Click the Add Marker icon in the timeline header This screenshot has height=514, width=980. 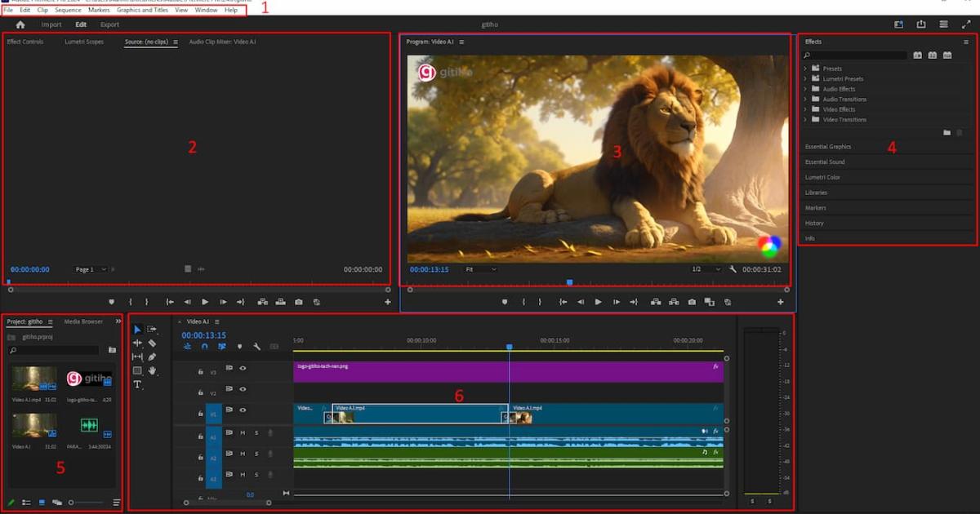coord(238,347)
